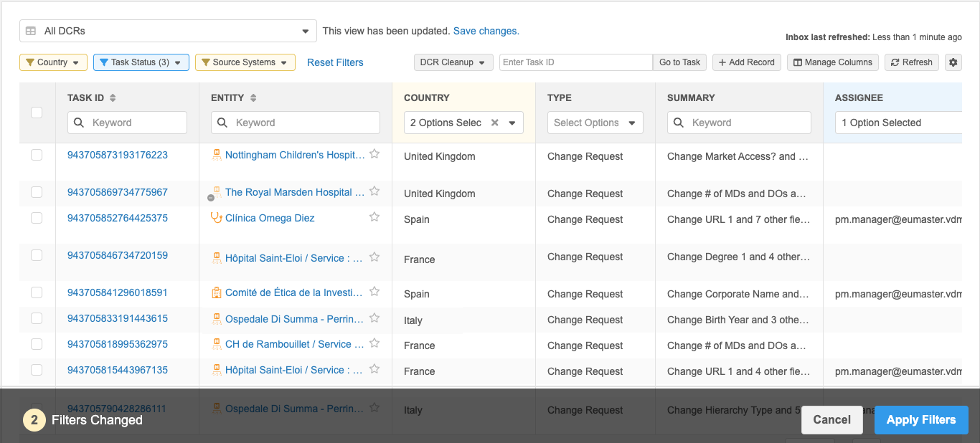Click the sort arrows on Entity column
The image size is (980, 443).
[x=253, y=97]
